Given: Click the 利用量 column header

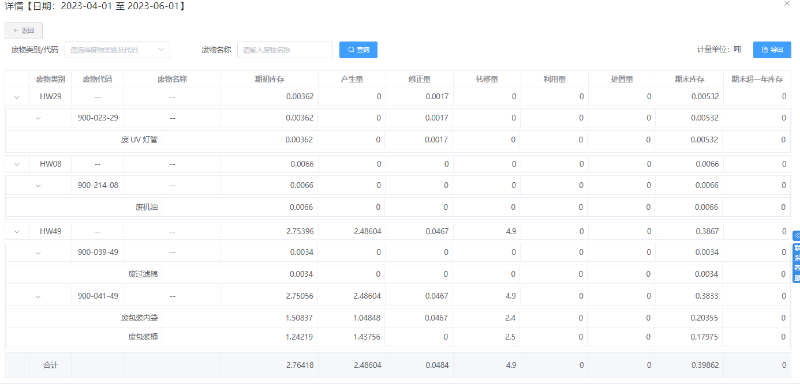Looking at the screenshot, I should coord(555,79).
